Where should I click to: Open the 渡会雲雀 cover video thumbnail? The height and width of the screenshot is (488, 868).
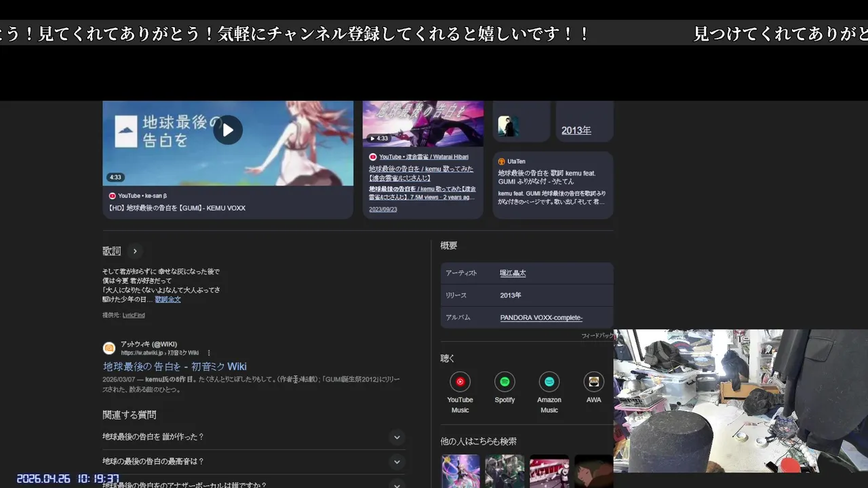423,123
